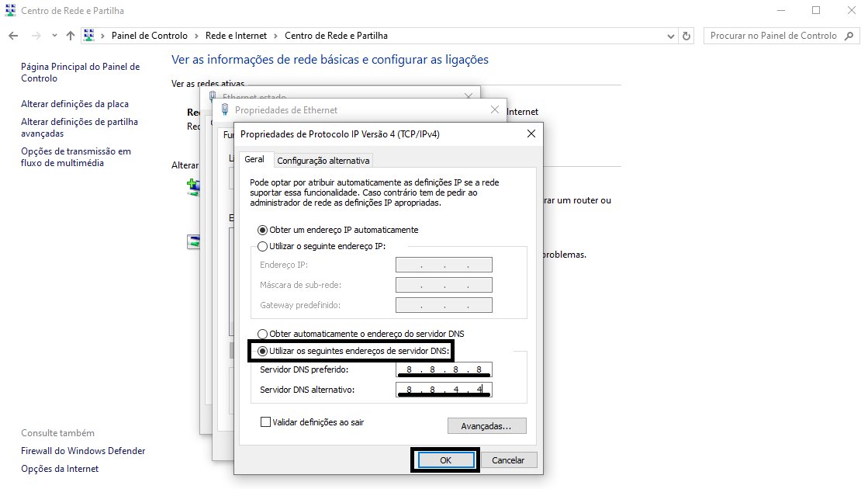
Task: Expand the address bar history dropdown
Action: tap(671, 36)
